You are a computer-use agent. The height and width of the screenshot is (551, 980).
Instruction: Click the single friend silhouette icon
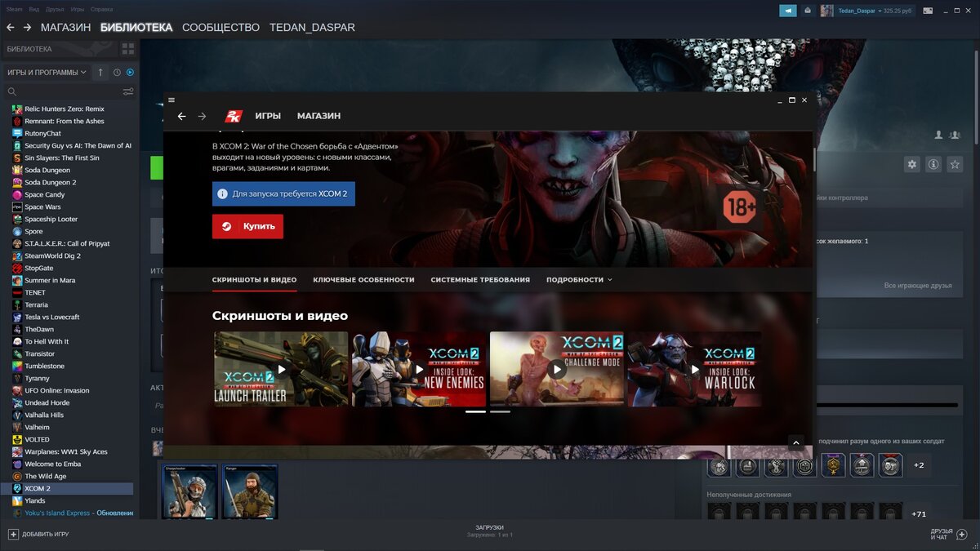point(939,135)
